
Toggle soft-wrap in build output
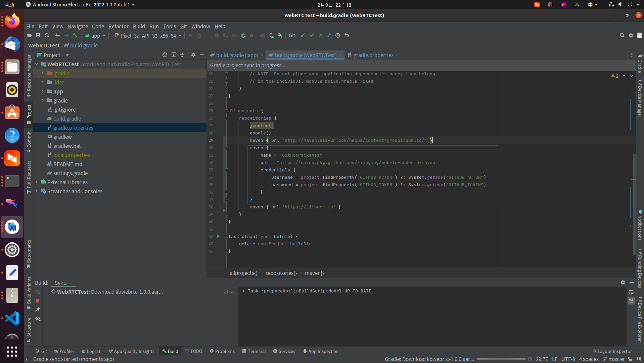[x=631, y=292]
